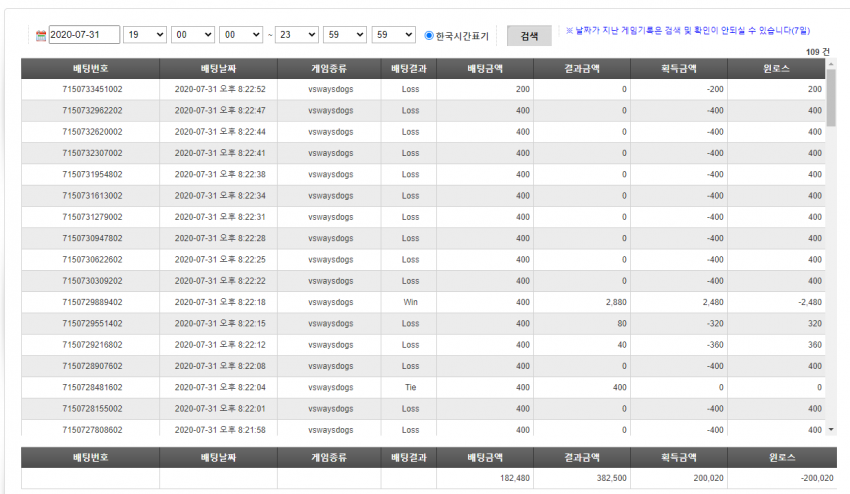The height and width of the screenshot is (494, 850).
Task: Open the end second dropdown beside the radio button
Action: pos(394,35)
